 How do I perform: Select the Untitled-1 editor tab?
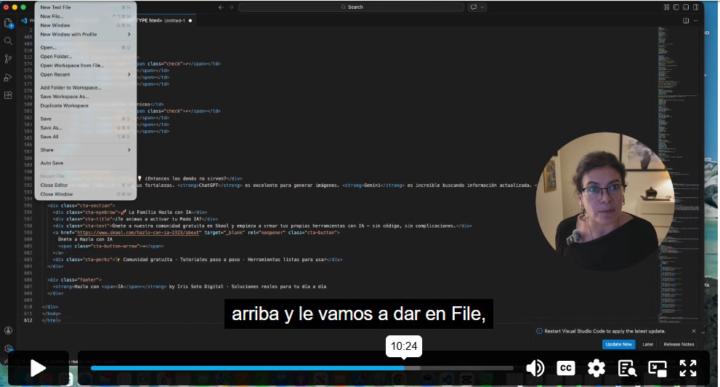tap(166, 21)
